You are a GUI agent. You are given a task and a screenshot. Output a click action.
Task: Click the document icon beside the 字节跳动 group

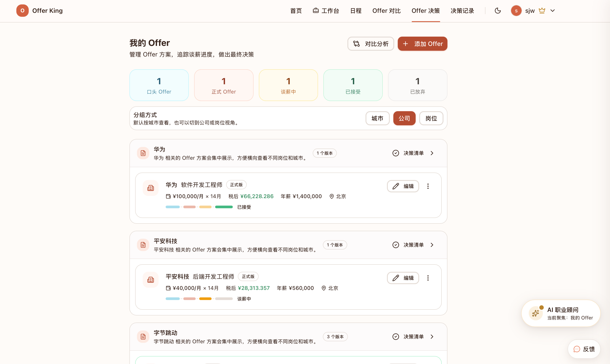pyautogui.click(x=143, y=336)
